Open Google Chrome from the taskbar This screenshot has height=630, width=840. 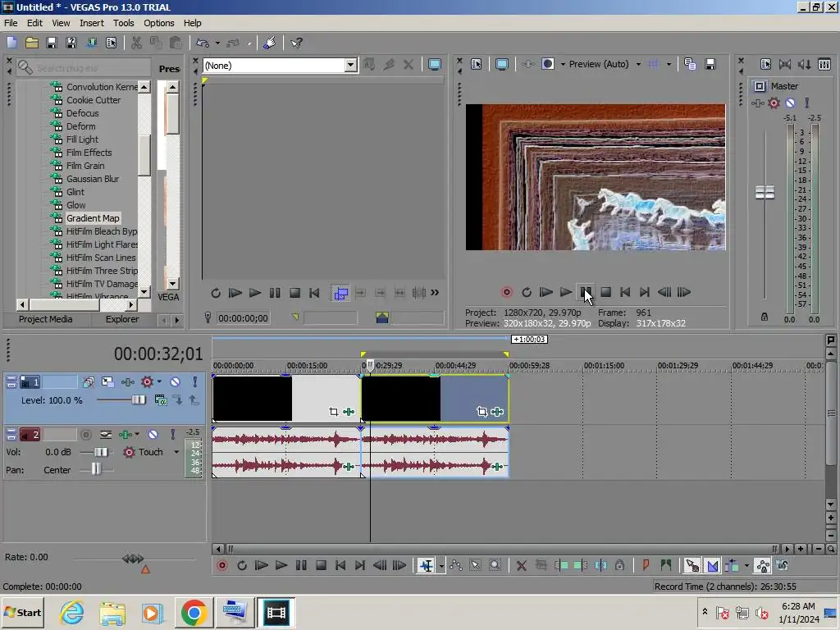click(194, 612)
